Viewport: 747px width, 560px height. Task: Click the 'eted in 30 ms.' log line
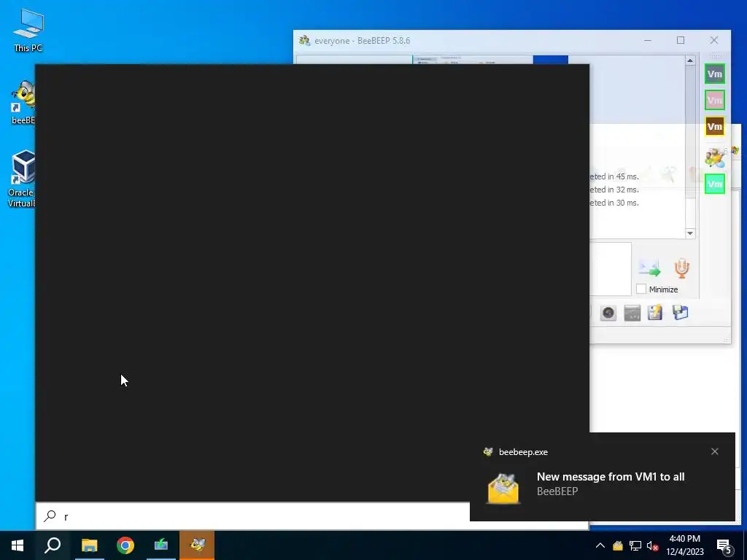point(614,203)
